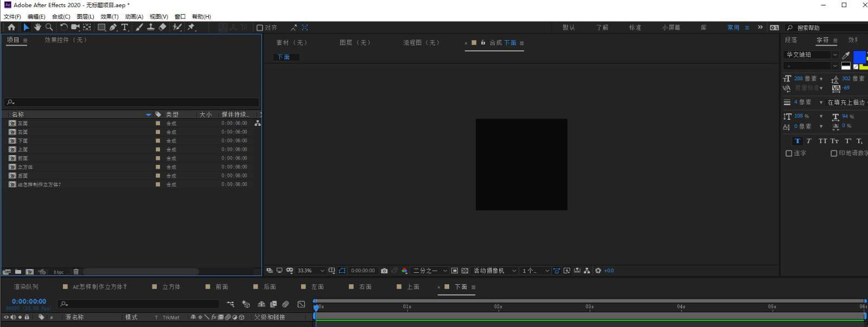Image resolution: width=868 pixels, height=327 pixels.
Task: Open 活动摄像机 camera view dropdown
Action: tap(495, 271)
